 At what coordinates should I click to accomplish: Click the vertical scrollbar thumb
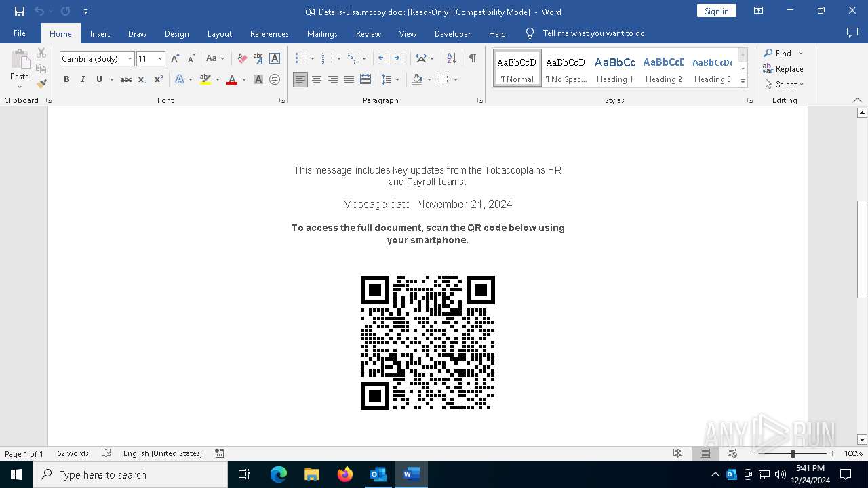(x=862, y=249)
